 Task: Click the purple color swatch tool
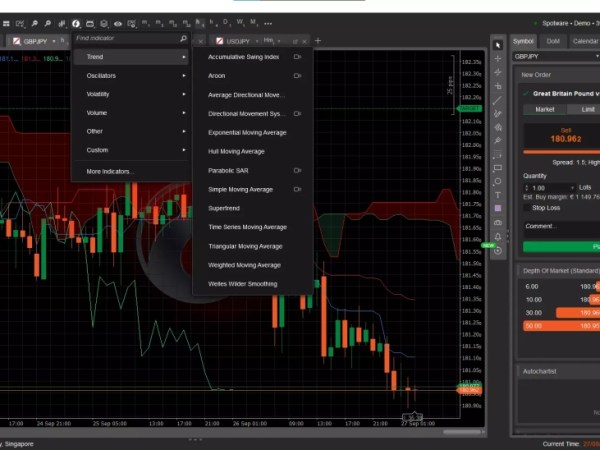pos(498,209)
